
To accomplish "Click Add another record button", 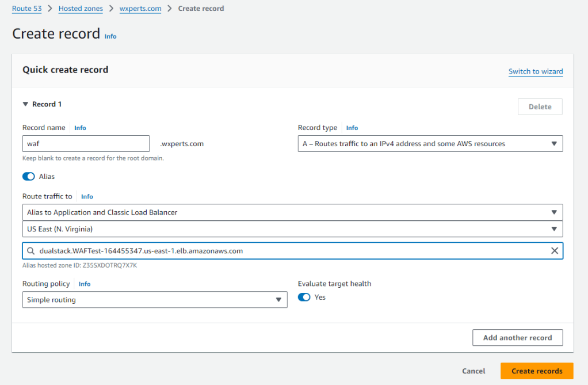I will 517,338.
